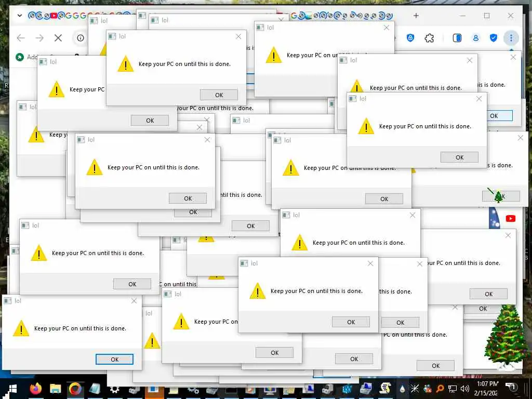Click the blue checkmark shield extension
Screen dimensions: 532x399
click(x=494, y=37)
